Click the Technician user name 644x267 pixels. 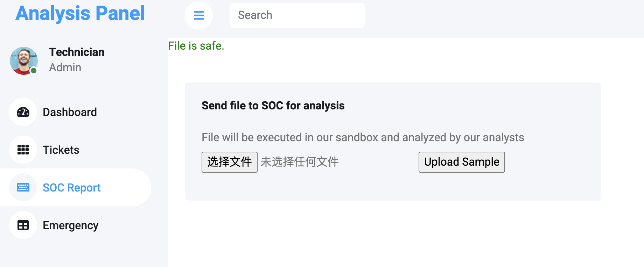point(77,52)
